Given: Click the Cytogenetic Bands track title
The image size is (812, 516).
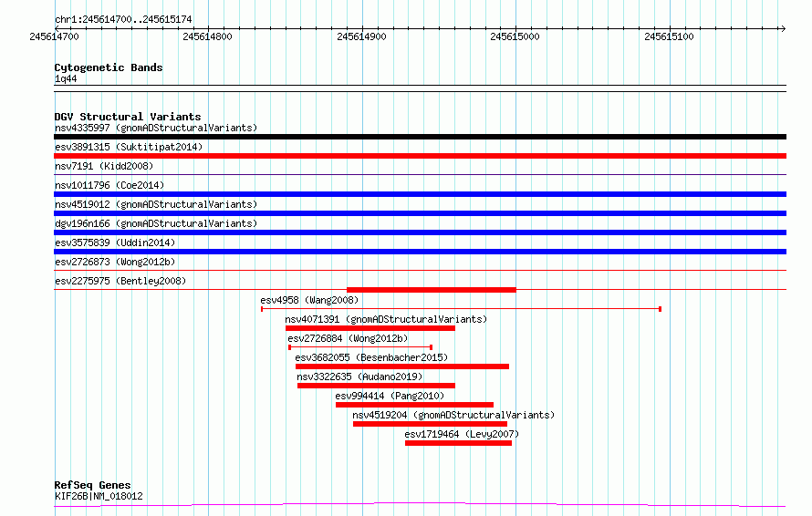Looking at the screenshot, I should coord(109,67).
